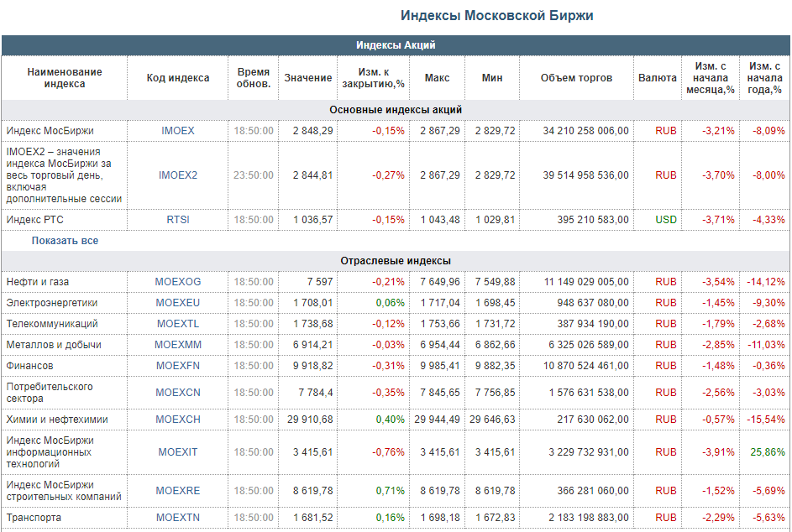Screen dimensions: 792x532
Task: Open the MOEXOG oil and gas index
Action: [x=178, y=282]
